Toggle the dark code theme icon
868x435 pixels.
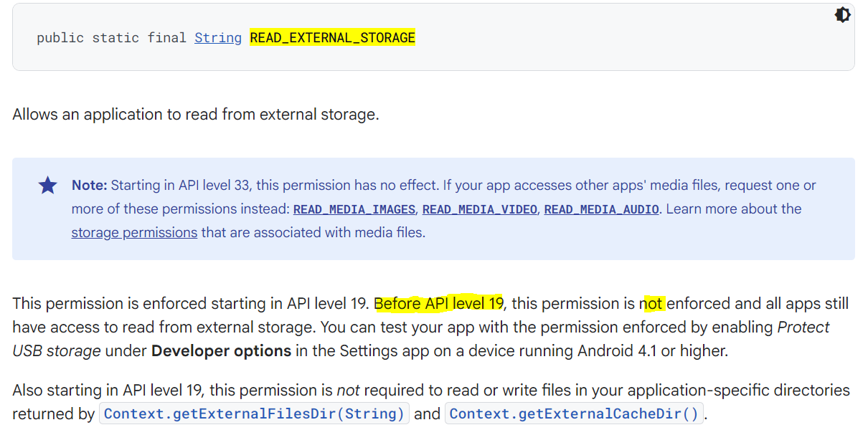[x=842, y=15]
